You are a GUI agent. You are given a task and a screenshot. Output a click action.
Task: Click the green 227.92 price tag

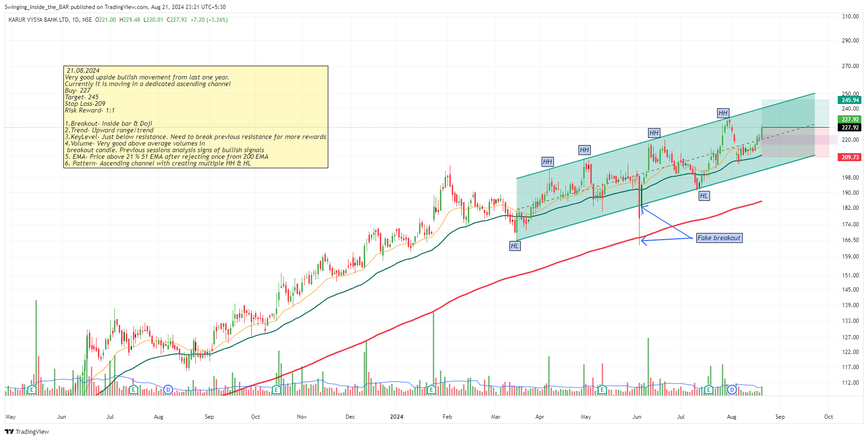pos(850,120)
